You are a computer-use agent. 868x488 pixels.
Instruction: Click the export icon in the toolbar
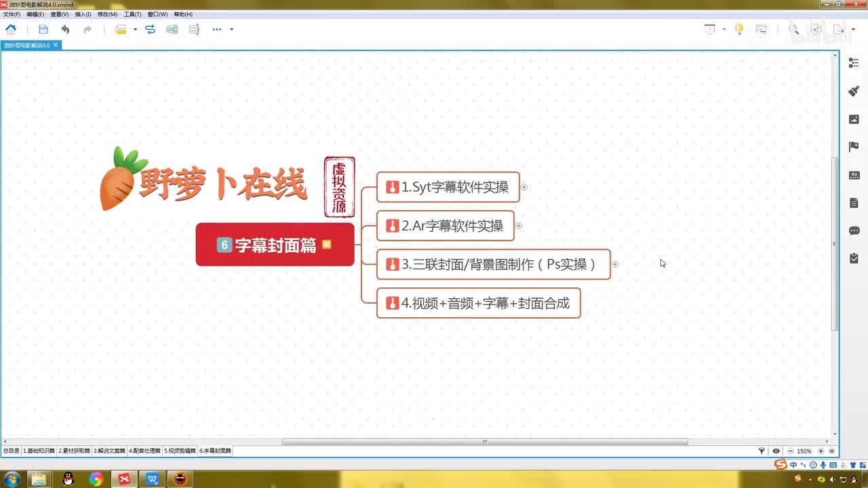838,29
